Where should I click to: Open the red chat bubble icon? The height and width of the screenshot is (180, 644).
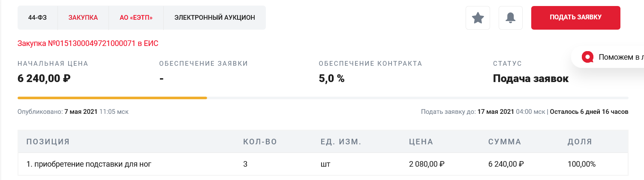[587, 57]
